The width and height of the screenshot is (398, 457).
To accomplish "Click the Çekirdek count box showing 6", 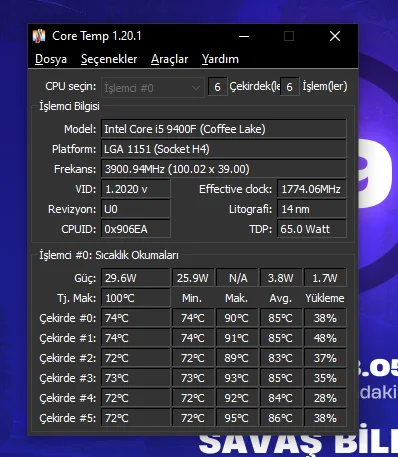I will (x=218, y=87).
